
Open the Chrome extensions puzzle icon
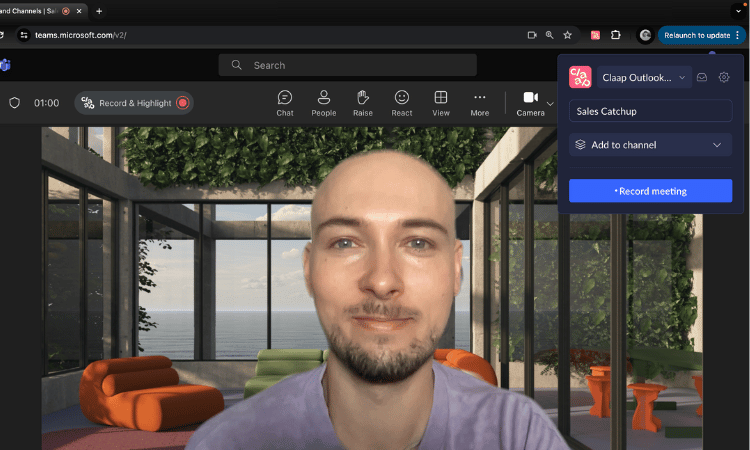(616, 35)
